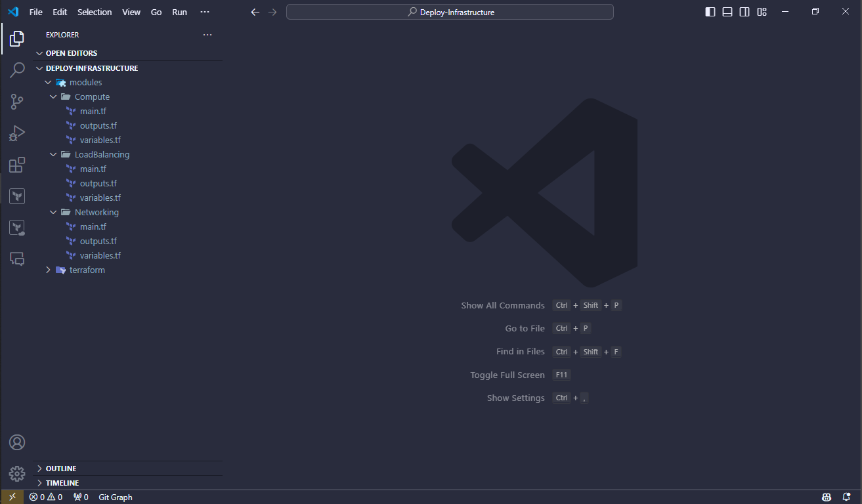Click the Show All Commands label
Screen dimensions: 862x504
click(503, 305)
